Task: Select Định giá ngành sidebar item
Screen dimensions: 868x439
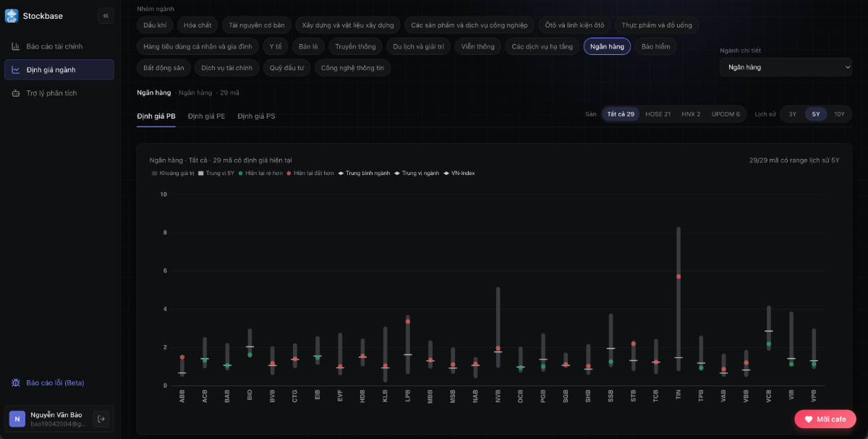Action: coord(59,69)
